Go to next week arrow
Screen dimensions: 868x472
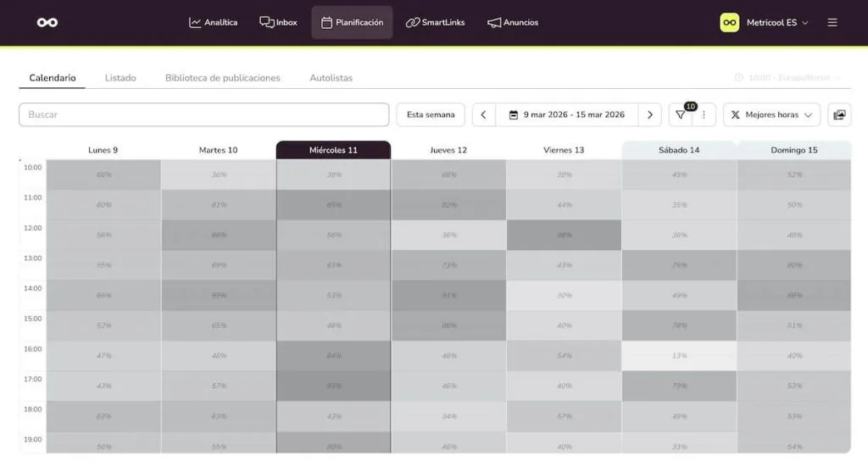click(649, 115)
